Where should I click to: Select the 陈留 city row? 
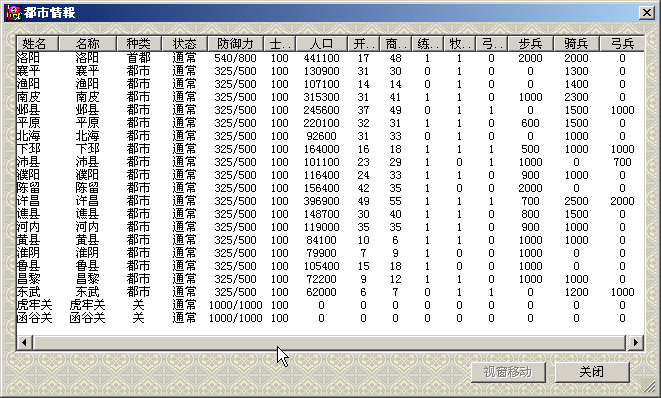[330, 188]
